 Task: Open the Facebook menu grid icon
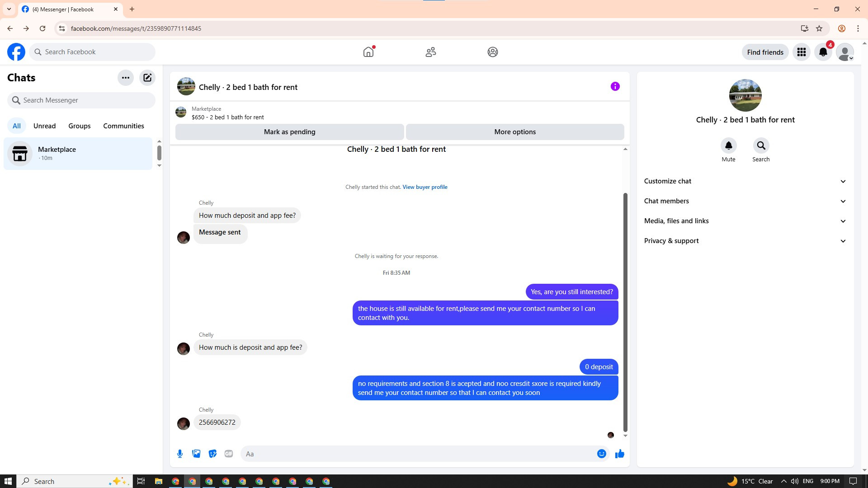pyautogui.click(x=802, y=52)
